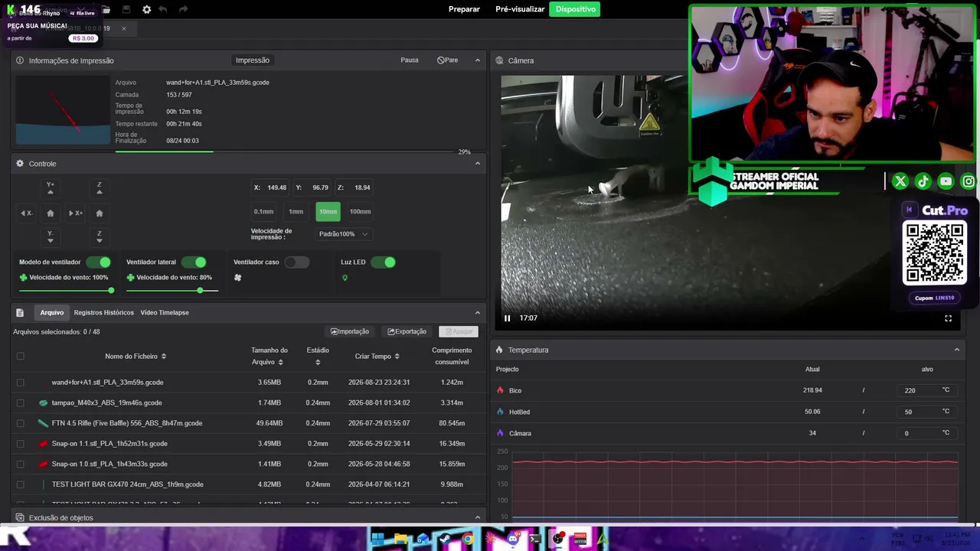Check TEST LIGHT BAR GX470 24cm checkbox
The height and width of the screenshot is (551, 980).
click(21, 484)
